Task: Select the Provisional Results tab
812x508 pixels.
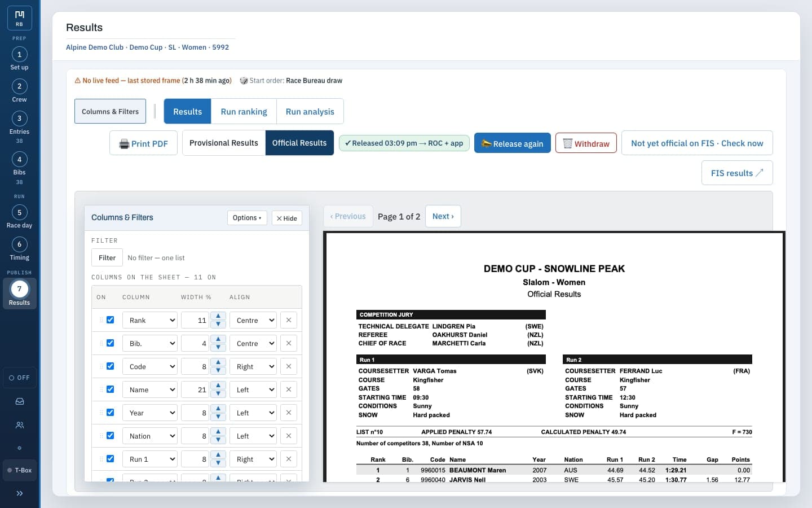Action: pyautogui.click(x=224, y=143)
